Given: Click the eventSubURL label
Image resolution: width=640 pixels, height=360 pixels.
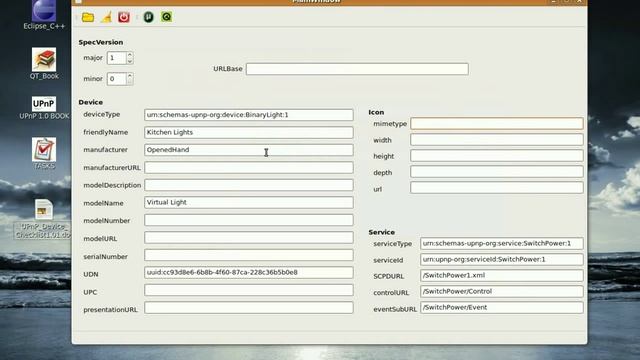Looking at the screenshot, I should pyautogui.click(x=395, y=309).
